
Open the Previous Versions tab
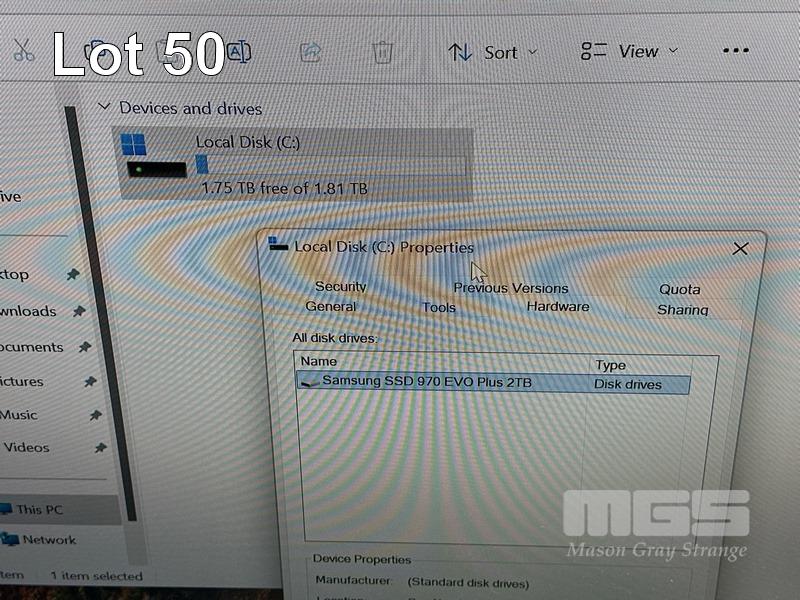coord(510,288)
